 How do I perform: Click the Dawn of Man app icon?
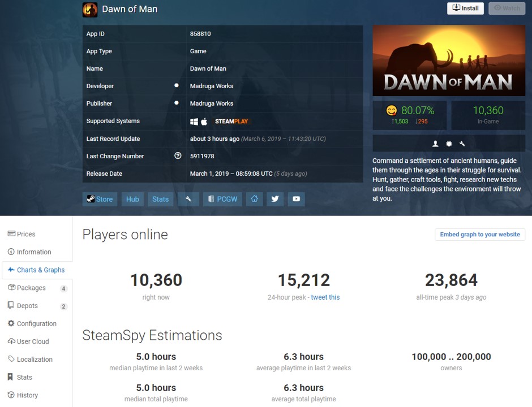[x=90, y=10]
